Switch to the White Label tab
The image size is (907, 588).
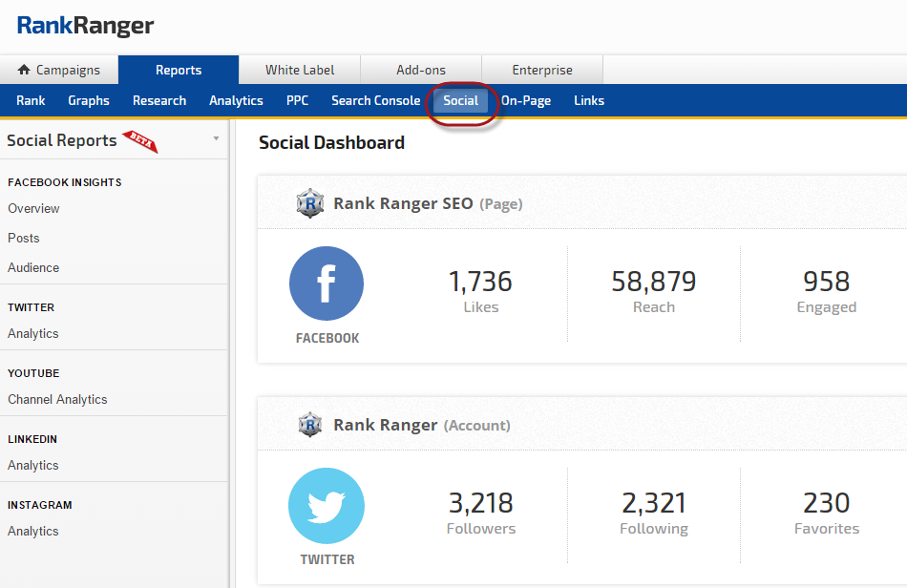pyautogui.click(x=300, y=70)
